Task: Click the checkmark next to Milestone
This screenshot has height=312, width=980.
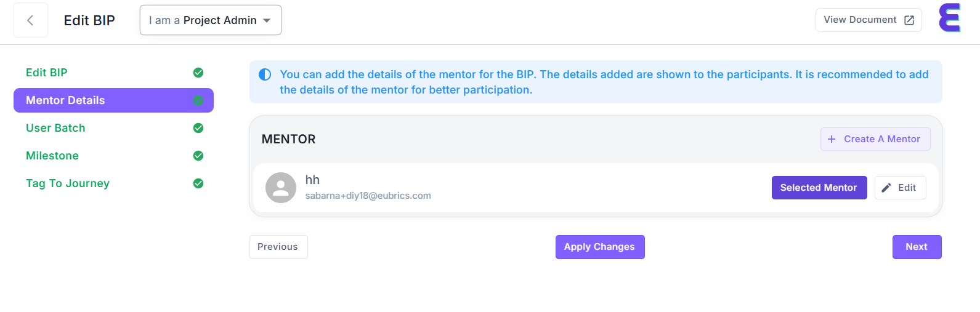Action: [198, 156]
